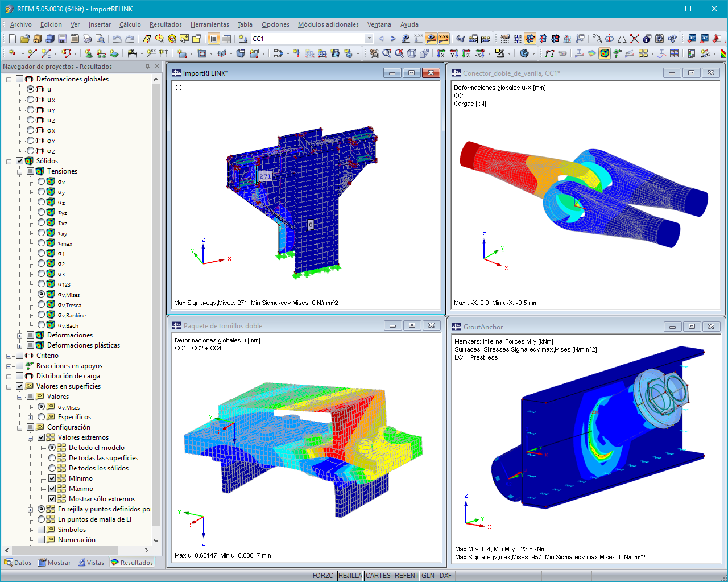Click the View in X direction icon

pyautogui.click(x=441, y=53)
